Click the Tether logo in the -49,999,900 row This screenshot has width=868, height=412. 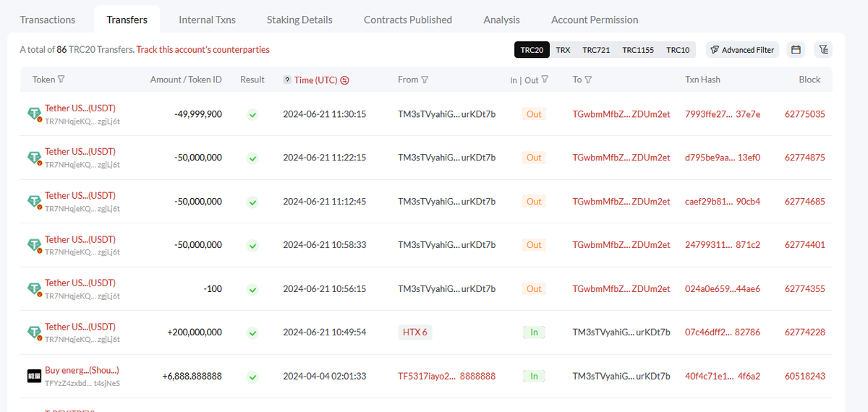pyautogui.click(x=34, y=113)
